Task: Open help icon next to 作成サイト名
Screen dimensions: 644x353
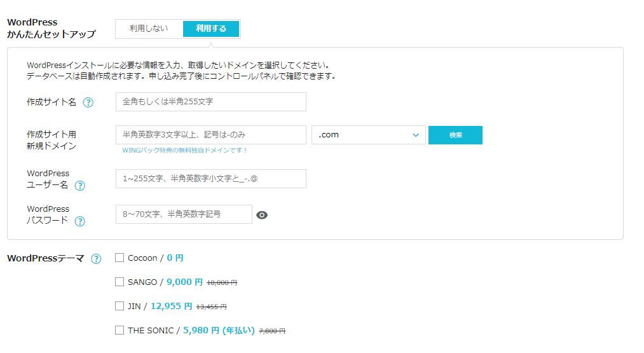Action: [88, 102]
